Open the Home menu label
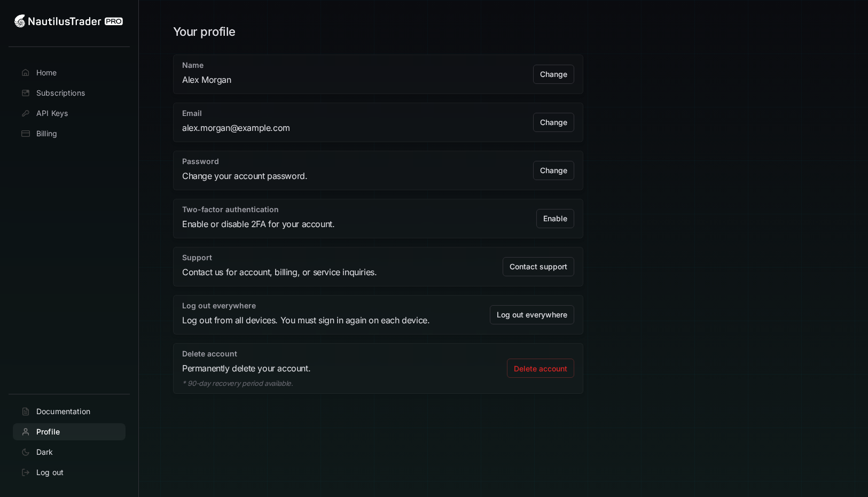Image resolution: width=868 pixels, height=497 pixels. [x=46, y=73]
